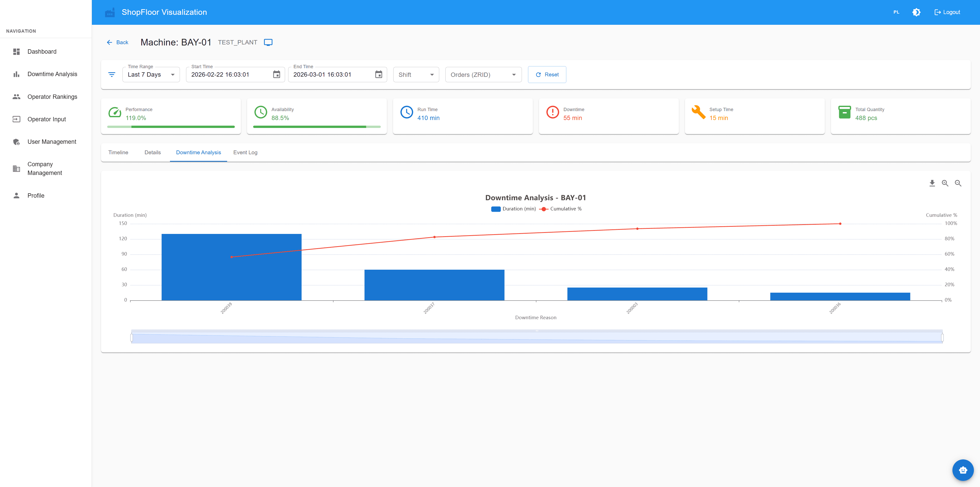Viewport: 980px width, 487px height.
Task: Click the '410 min' Run Time value
Action: 428,118
